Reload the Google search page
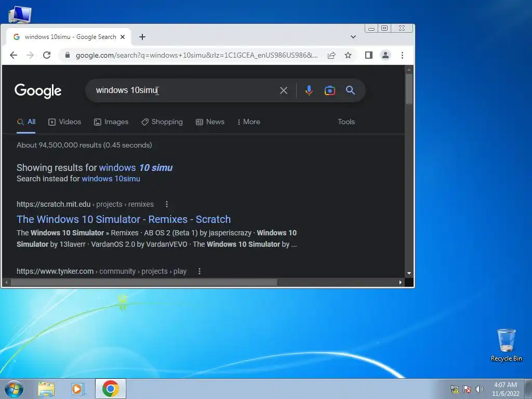532x399 pixels. pos(47,55)
